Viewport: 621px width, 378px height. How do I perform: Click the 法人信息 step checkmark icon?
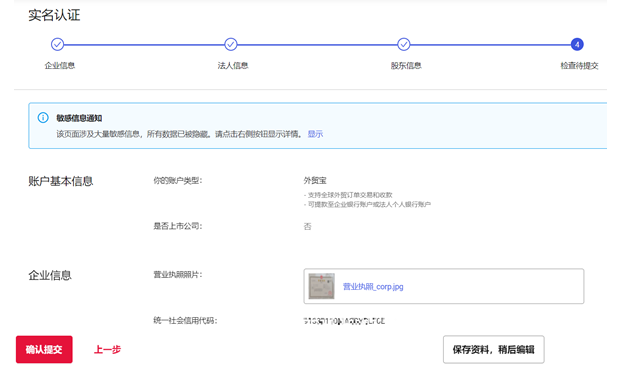tap(231, 44)
